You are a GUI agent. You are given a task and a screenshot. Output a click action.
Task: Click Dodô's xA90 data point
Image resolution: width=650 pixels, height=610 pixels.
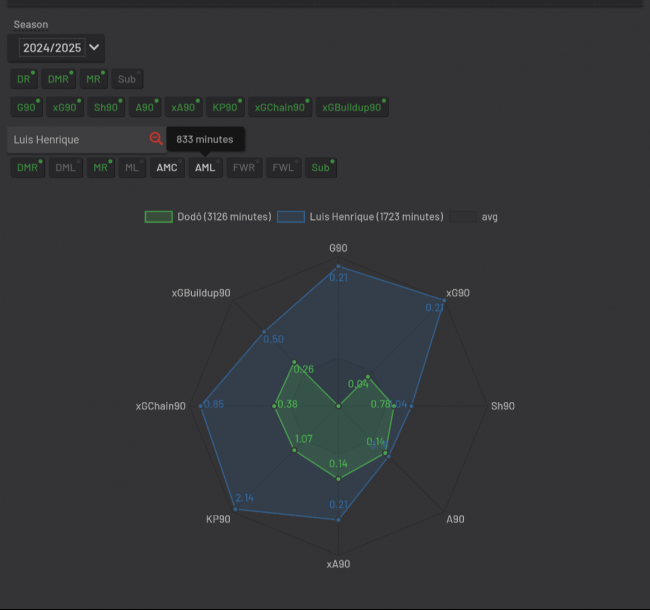339,479
